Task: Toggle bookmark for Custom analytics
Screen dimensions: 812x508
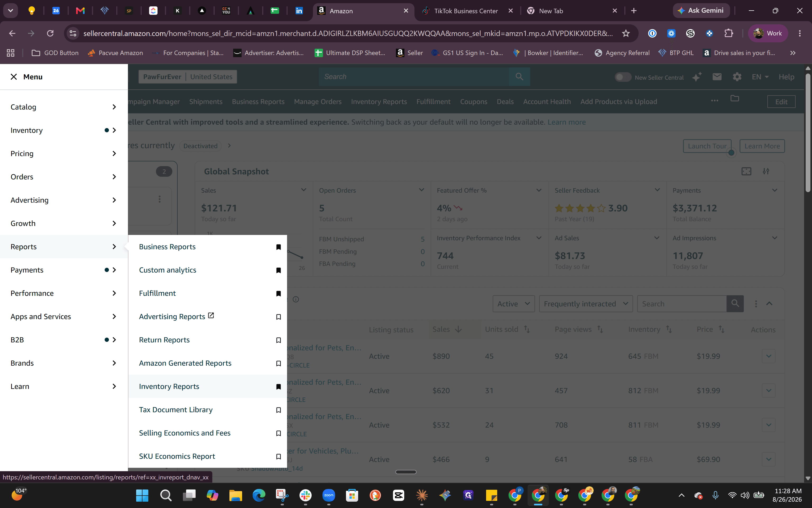Action: pos(278,270)
